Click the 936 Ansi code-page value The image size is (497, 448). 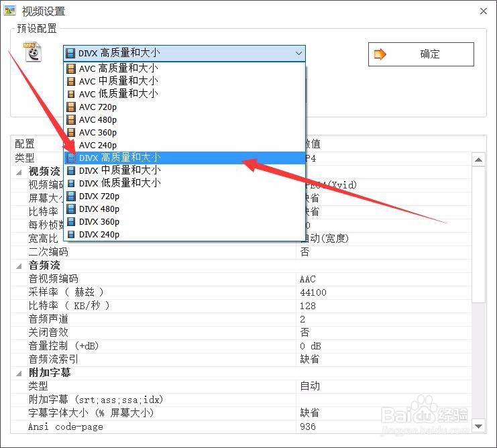coord(307,427)
